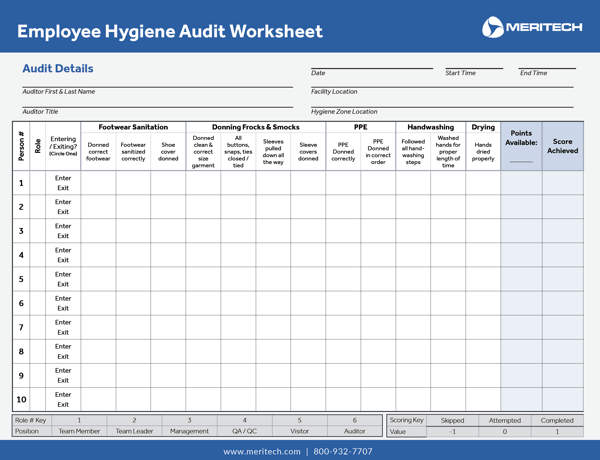Click the '-1' scoring value
The image size is (600, 460).
click(x=452, y=431)
